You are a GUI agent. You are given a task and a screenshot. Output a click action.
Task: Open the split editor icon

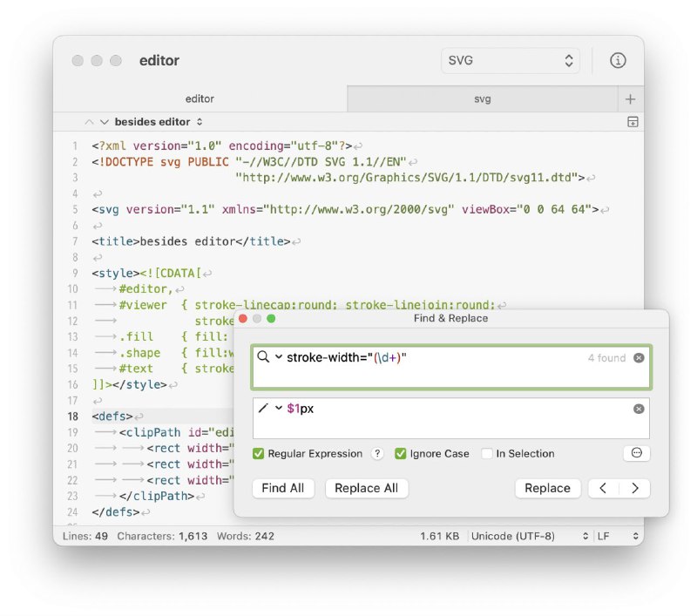[632, 122]
